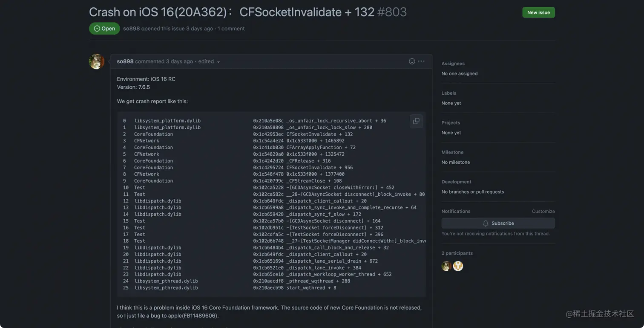Image resolution: width=644 pixels, height=328 pixels.
Task: Click 'Environment: iOS 16 RC' line
Action: 146,79
